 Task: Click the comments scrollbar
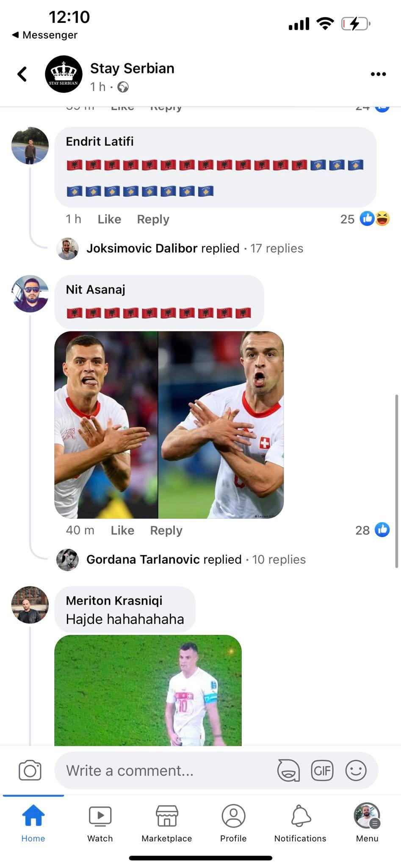[396, 481]
